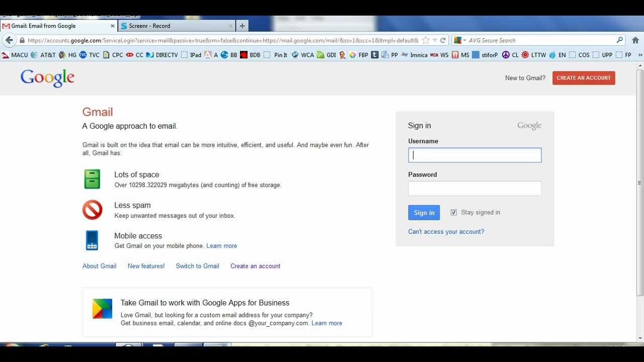The height and width of the screenshot is (362, 644).
Task: Open the TVC bookmark
Action: point(89,55)
